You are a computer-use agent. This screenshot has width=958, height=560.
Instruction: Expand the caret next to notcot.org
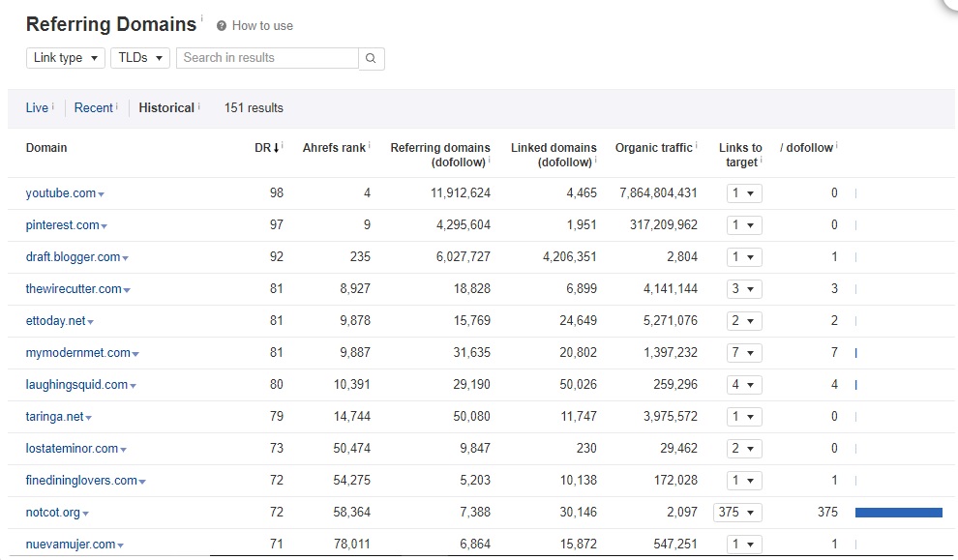85,514
